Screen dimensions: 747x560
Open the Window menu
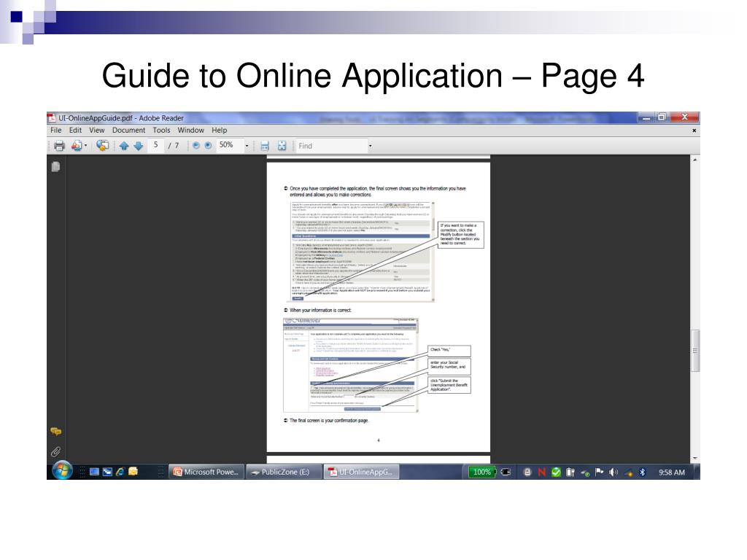click(x=190, y=130)
